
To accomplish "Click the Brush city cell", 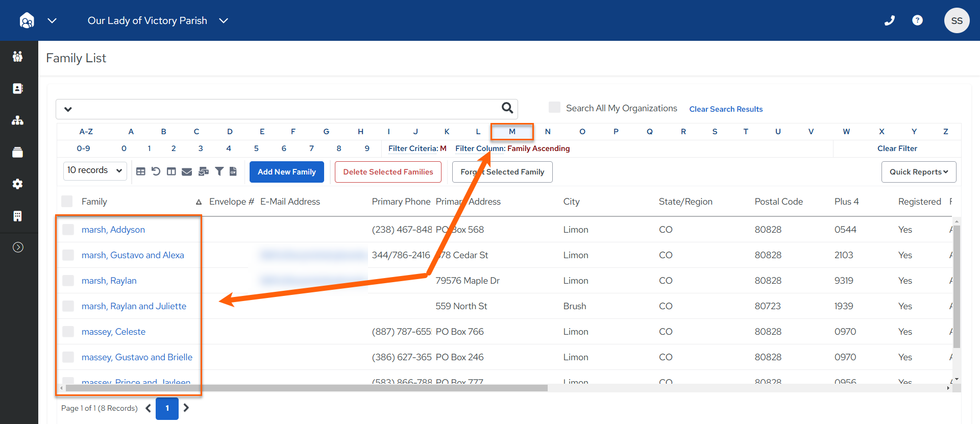I will (x=575, y=306).
